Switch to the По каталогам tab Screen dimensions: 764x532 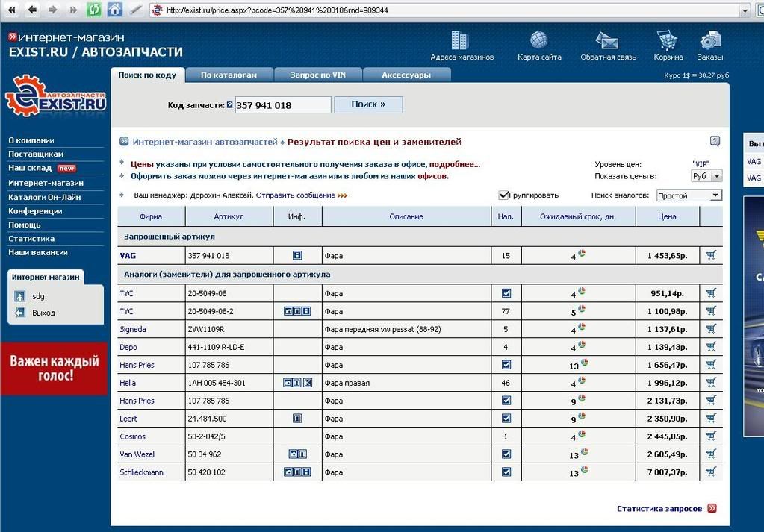pos(229,75)
